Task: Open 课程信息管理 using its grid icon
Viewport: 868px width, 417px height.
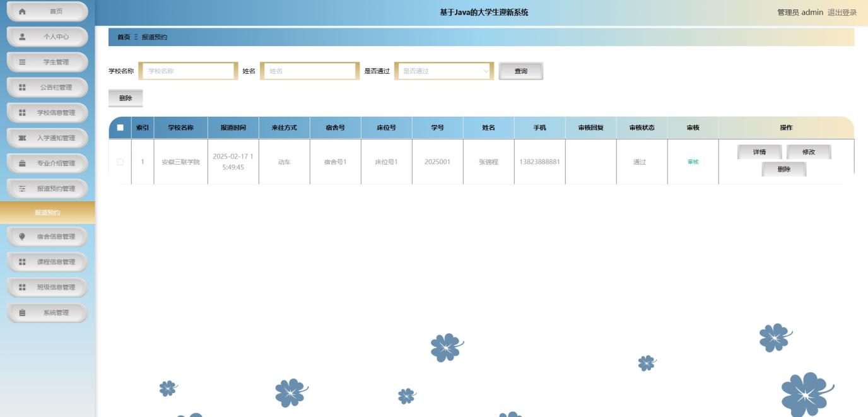Action: click(22, 262)
